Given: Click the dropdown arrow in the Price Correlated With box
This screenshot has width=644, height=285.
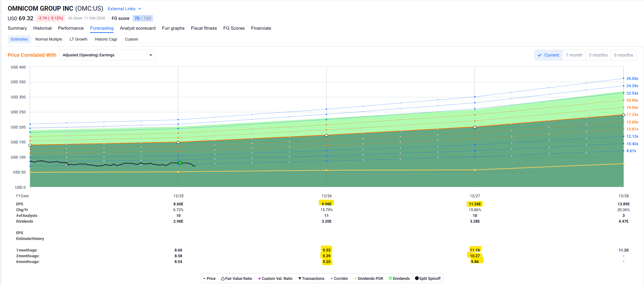Looking at the screenshot, I should coord(151,55).
